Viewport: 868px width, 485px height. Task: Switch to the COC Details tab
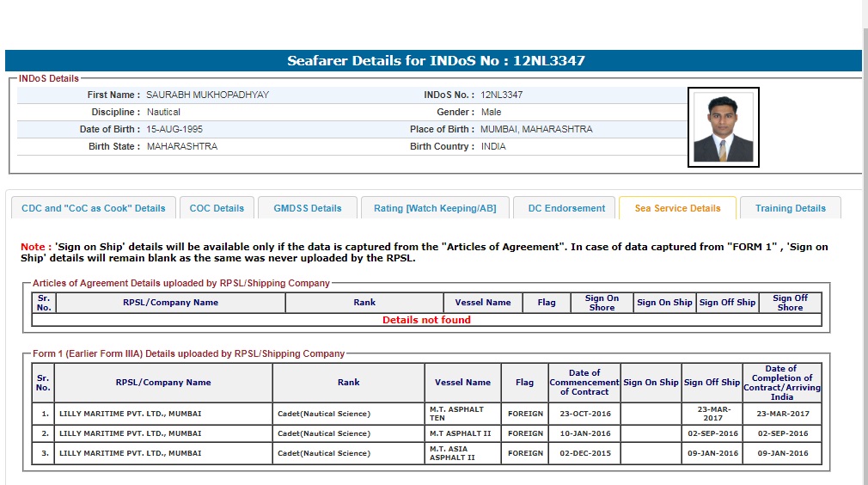(x=217, y=208)
